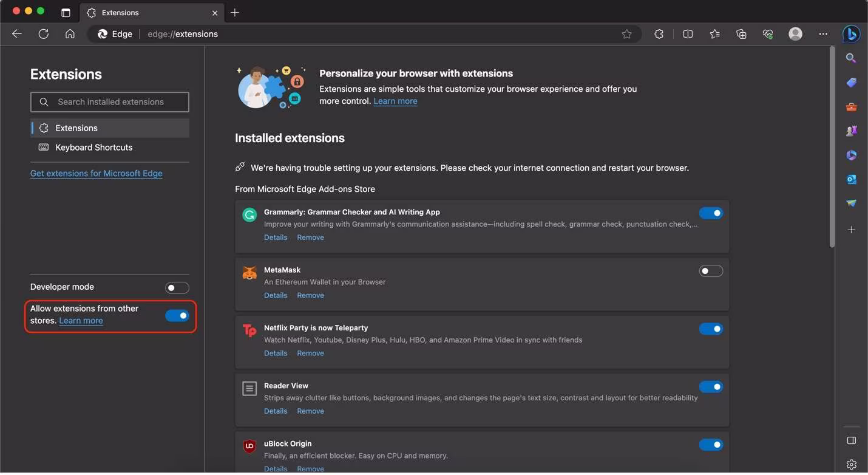Click Remove under Reader View
Screen dimensions: 868x475
point(310,411)
